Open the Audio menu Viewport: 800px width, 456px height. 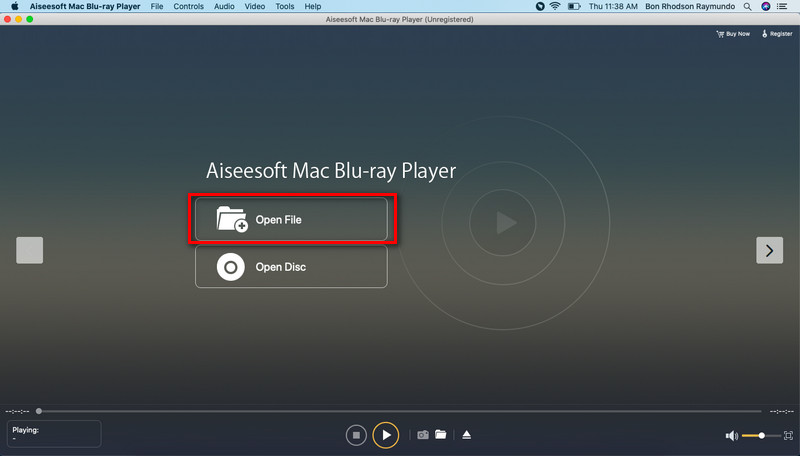224,6
